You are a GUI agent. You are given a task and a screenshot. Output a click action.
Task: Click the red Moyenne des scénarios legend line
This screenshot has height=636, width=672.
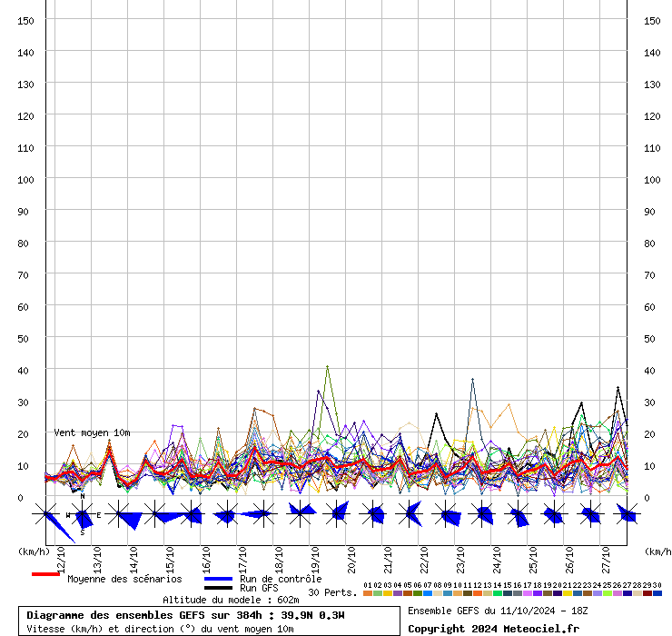tap(45, 574)
